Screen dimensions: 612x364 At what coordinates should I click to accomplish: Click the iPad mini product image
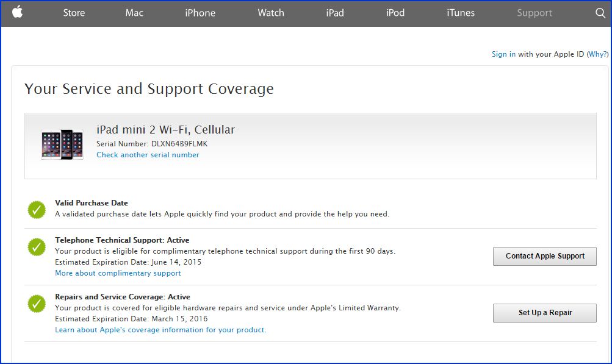point(62,145)
